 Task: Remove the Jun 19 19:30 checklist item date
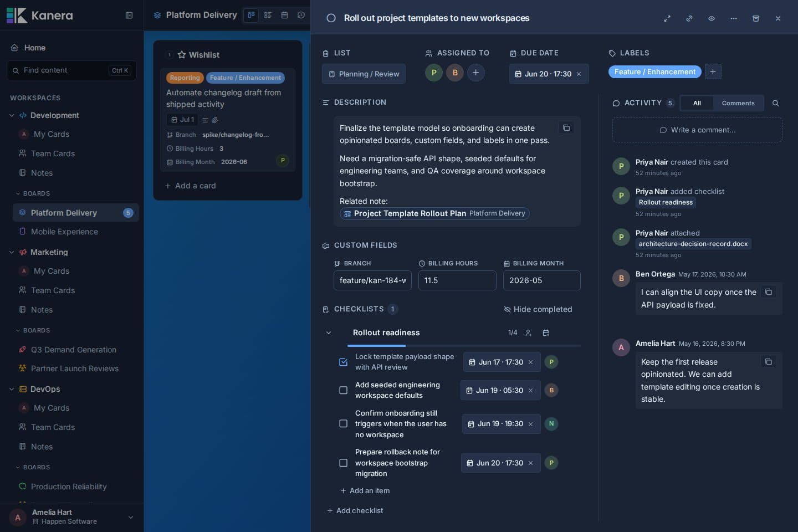coord(530,424)
